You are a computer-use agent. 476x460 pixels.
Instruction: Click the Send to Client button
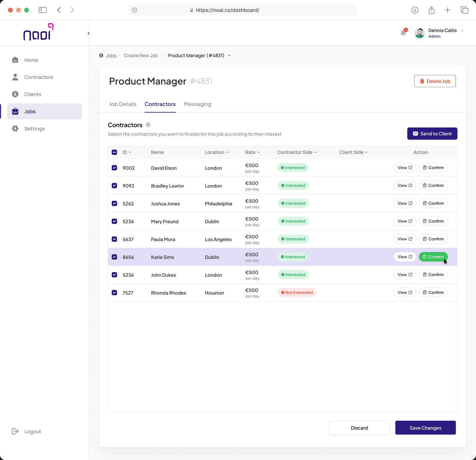432,134
